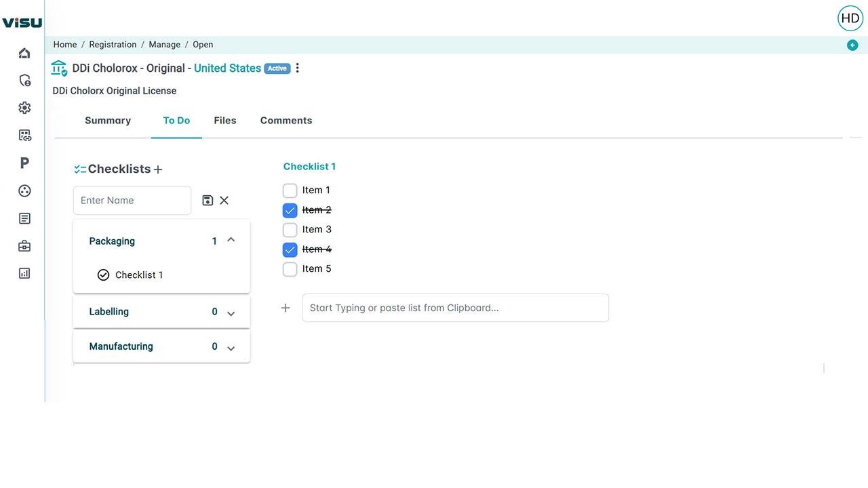Click the X icon to cancel checklist name
The image size is (868, 488).
point(224,201)
